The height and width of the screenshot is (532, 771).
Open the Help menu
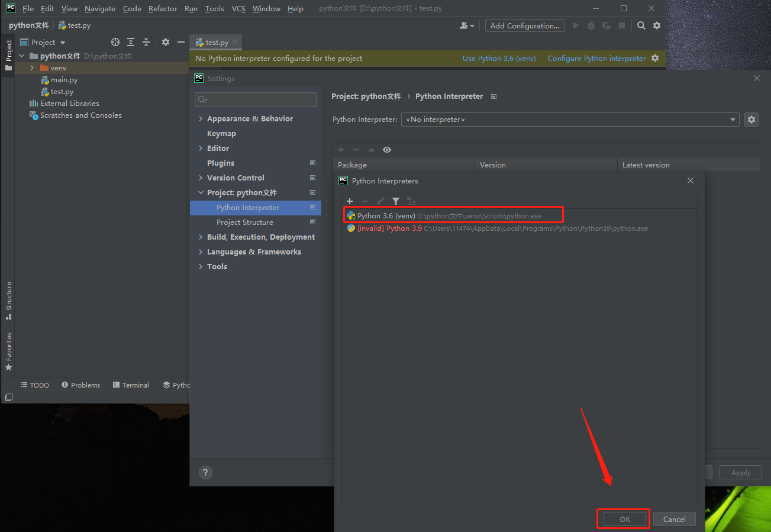point(295,8)
